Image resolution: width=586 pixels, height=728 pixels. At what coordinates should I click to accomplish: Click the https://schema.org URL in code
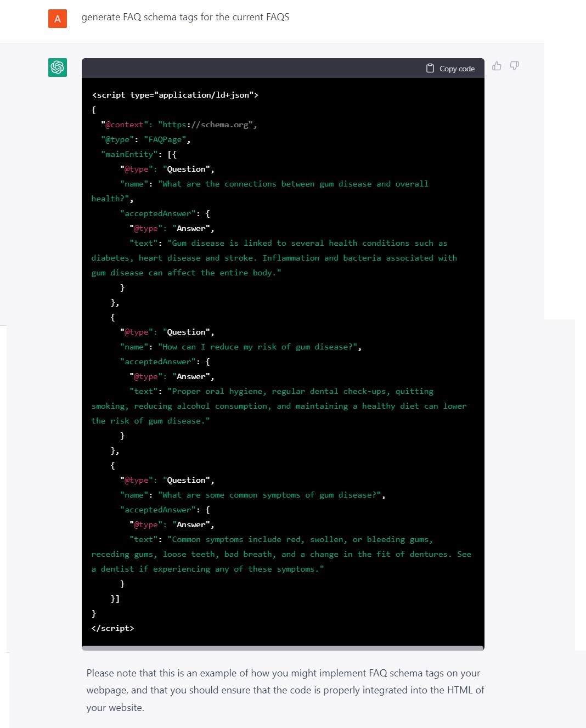point(205,125)
